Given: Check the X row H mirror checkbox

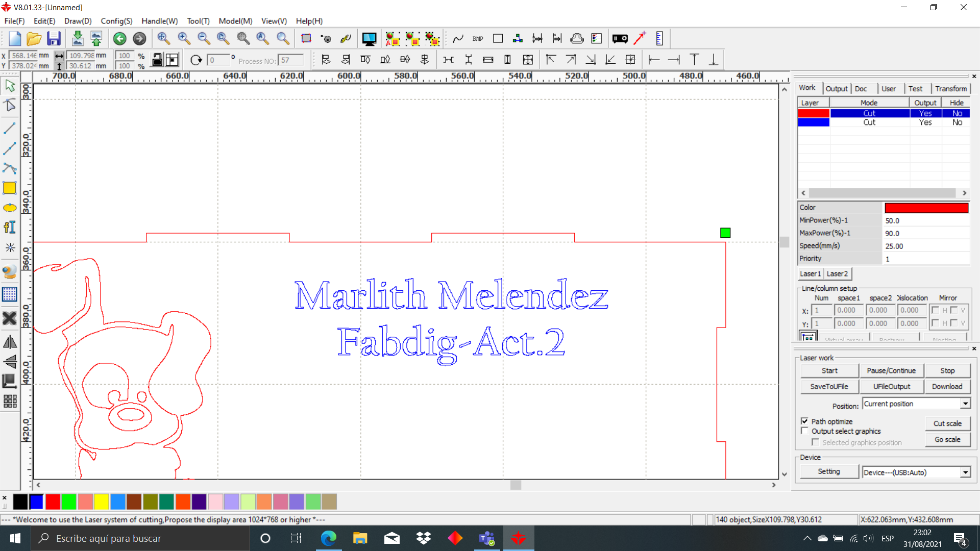Looking at the screenshot, I should [936, 310].
